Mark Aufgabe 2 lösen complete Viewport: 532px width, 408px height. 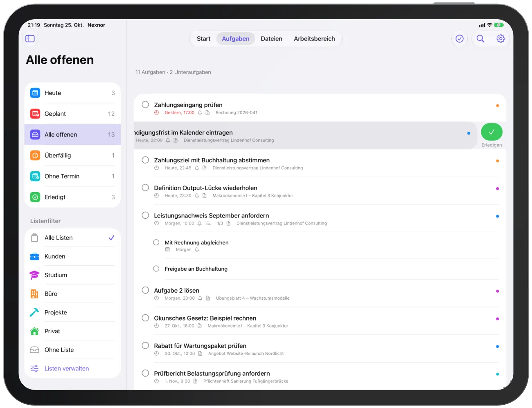[x=145, y=290]
